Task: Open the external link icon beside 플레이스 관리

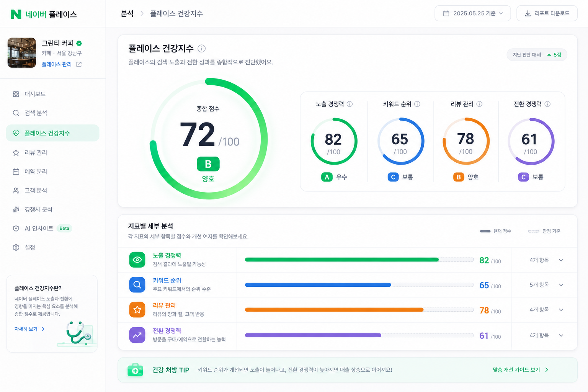Action: [x=79, y=64]
